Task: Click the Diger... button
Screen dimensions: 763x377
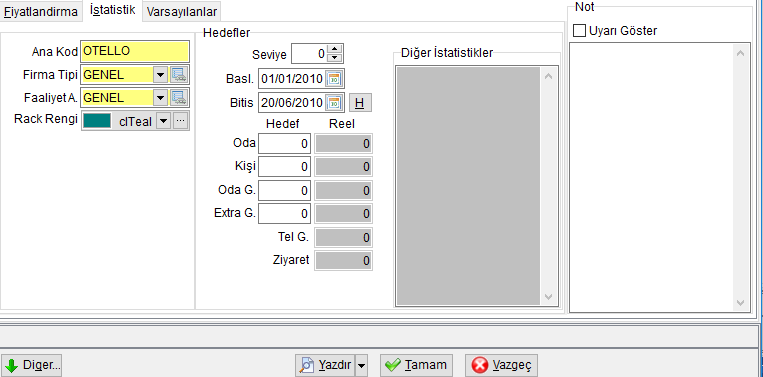Action: [x=32, y=365]
